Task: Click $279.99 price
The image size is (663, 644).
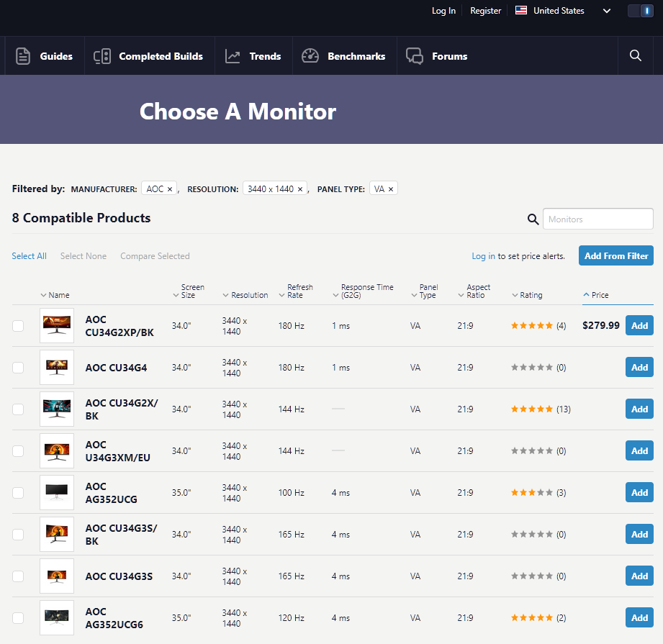Action: 601,325
